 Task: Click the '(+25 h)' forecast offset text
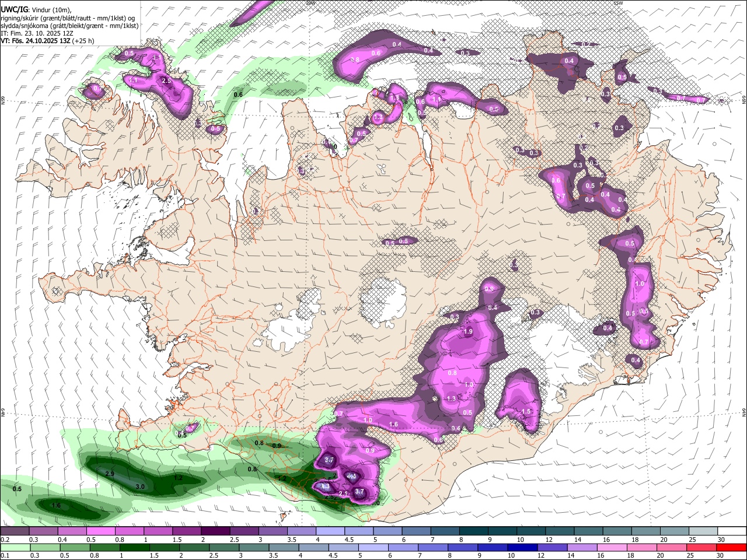click(x=84, y=41)
